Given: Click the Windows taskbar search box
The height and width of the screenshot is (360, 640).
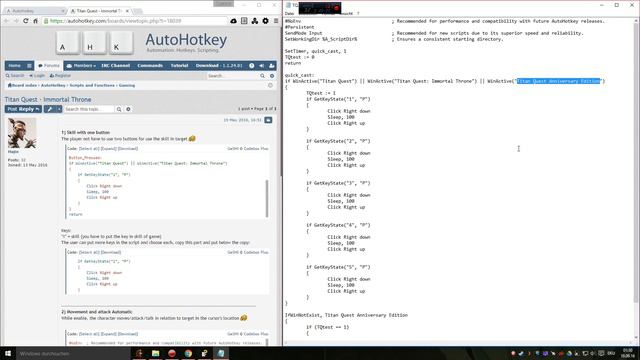Looking at the screenshot, I should click(73, 353).
